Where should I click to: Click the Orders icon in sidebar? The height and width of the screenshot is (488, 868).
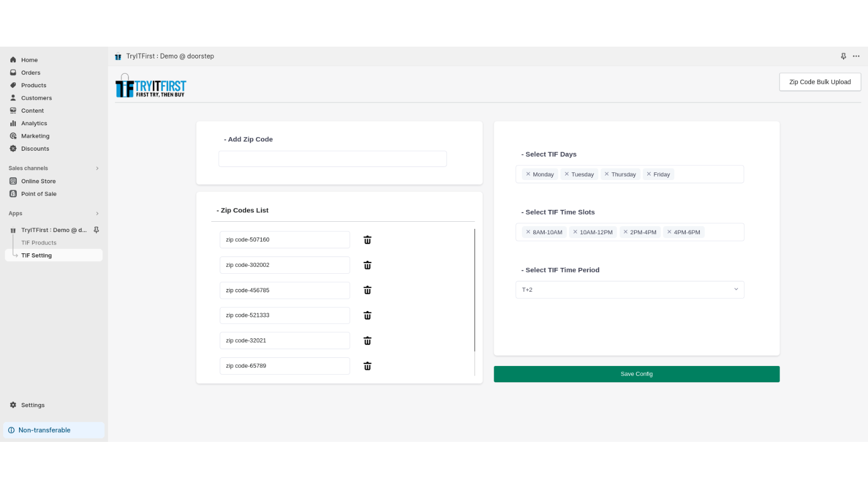13,73
